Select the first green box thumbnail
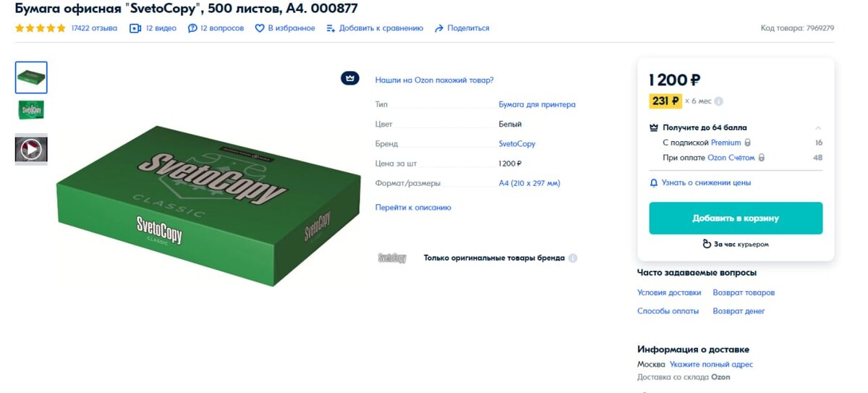Viewport: 868px width, 393px height. (31, 77)
